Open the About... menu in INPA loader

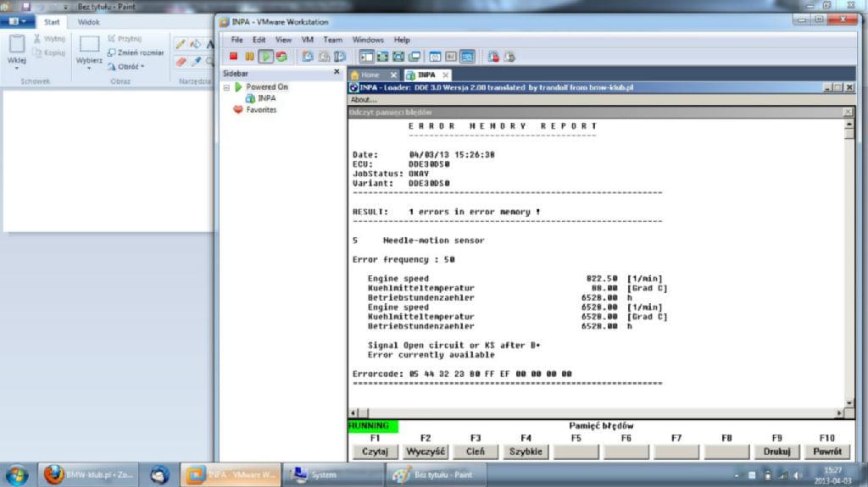point(364,100)
